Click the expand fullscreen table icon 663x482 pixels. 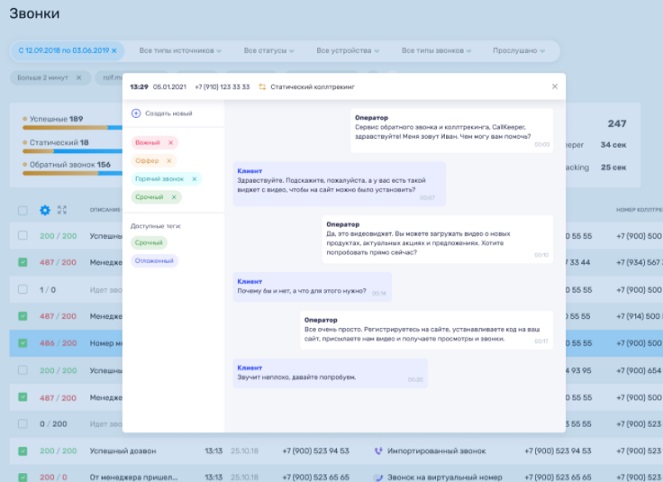[x=62, y=210]
